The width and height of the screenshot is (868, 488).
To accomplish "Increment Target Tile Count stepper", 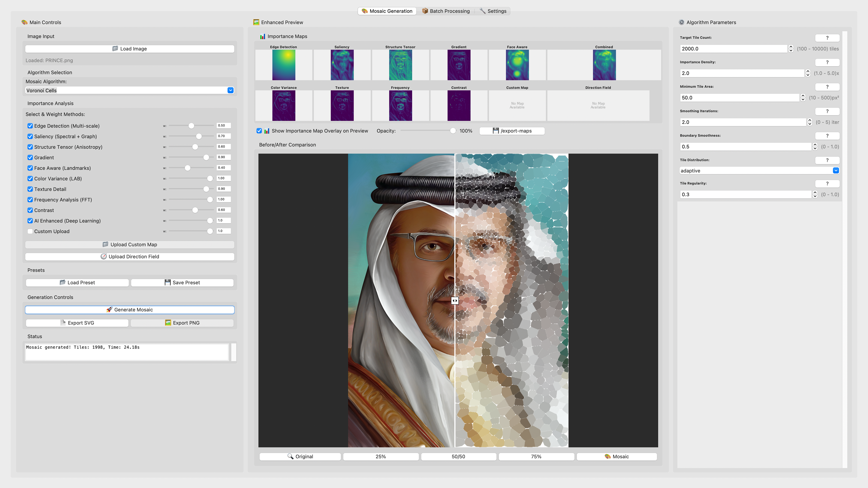I will pyautogui.click(x=791, y=47).
